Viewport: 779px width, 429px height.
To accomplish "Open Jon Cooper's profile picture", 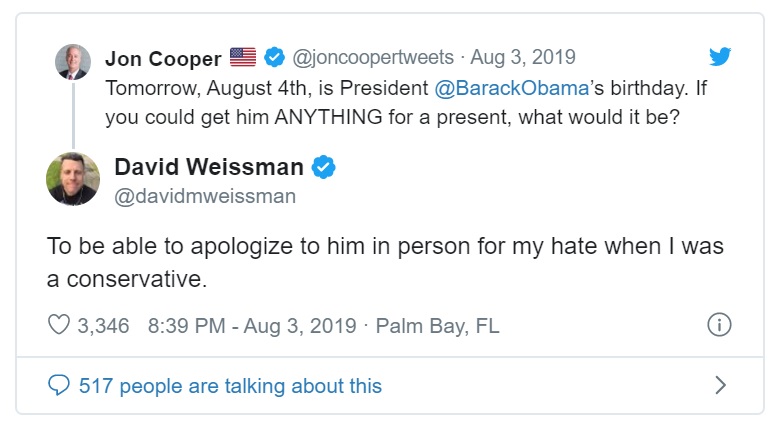I will pos(73,62).
